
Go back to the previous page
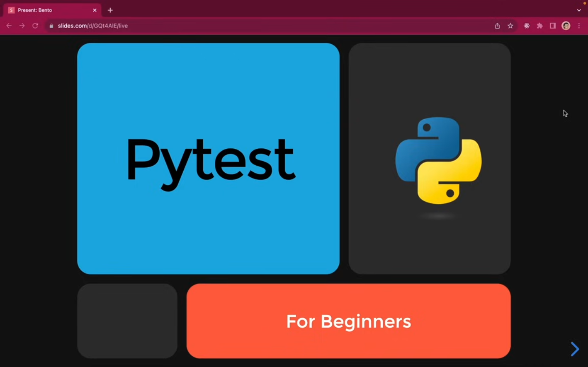coord(9,26)
